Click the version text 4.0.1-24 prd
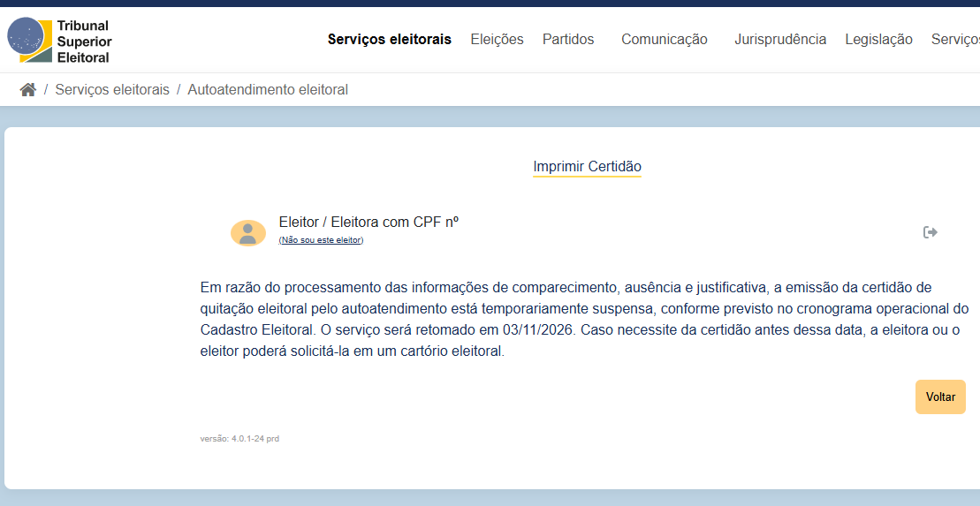Screen dimensions: 980x506 point(239,439)
